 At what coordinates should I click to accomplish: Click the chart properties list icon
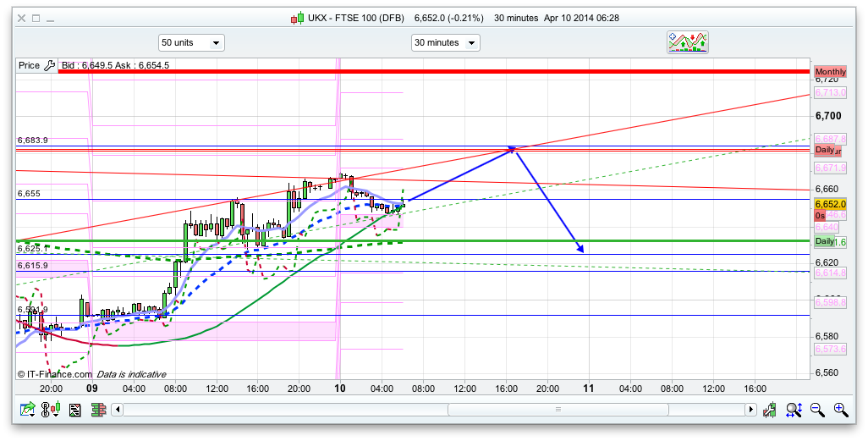coord(74,410)
